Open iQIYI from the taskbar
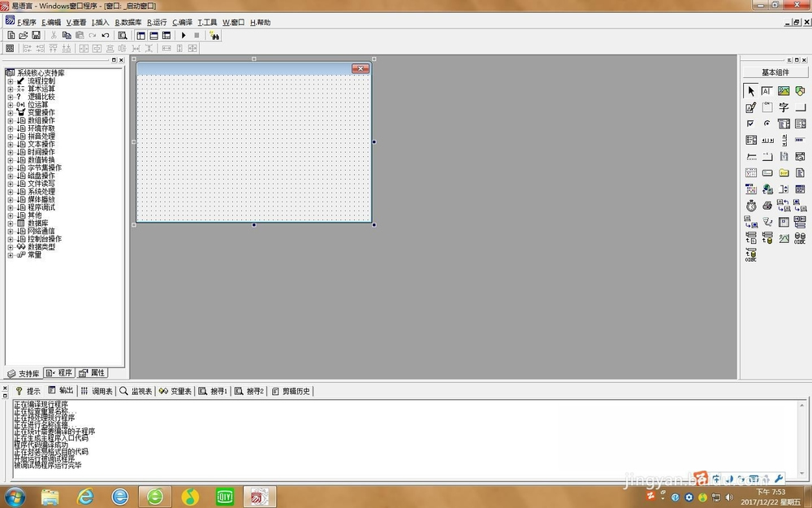 click(x=225, y=497)
